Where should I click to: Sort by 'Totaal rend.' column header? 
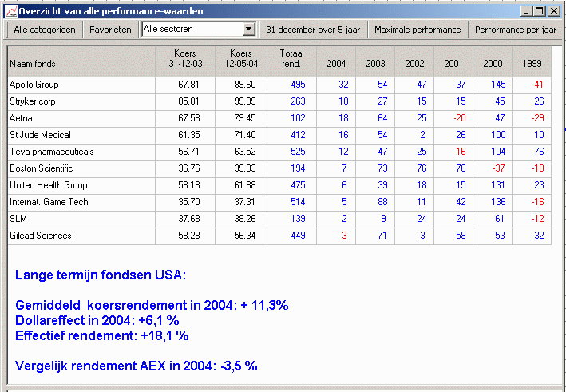pyautogui.click(x=291, y=58)
